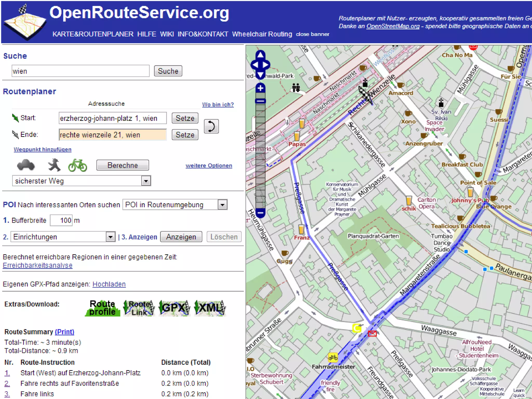The height and width of the screenshot is (399, 532).
Task: Click the Fahrradmeister bicycle shop marker
Action: click(x=333, y=358)
